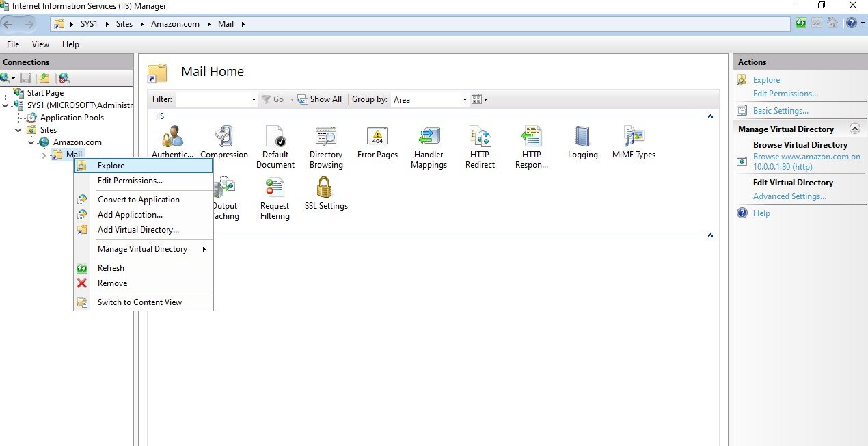This screenshot has height=446, width=868.
Task: Click Sites segment in address breadcrumb
Action: (124, 24)
